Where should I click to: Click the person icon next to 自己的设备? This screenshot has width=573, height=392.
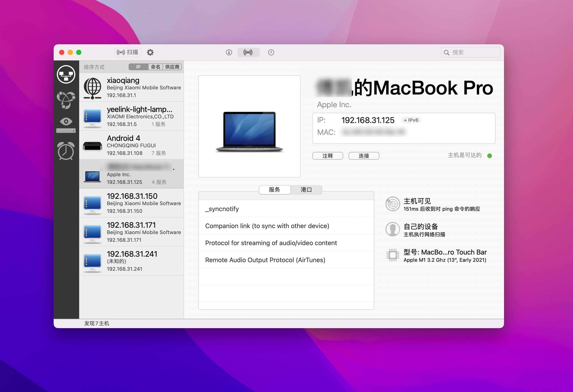[393, 229]
